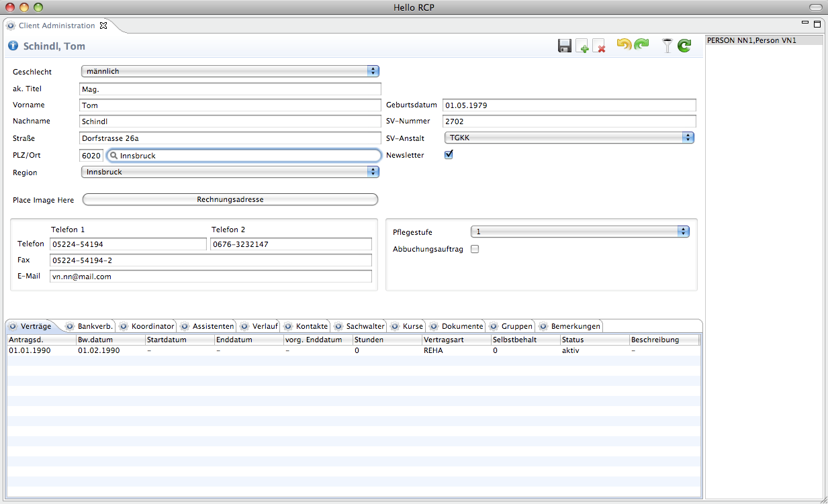Switch to the Bankverb. tab
828x504 pixels.
point(89,326)
